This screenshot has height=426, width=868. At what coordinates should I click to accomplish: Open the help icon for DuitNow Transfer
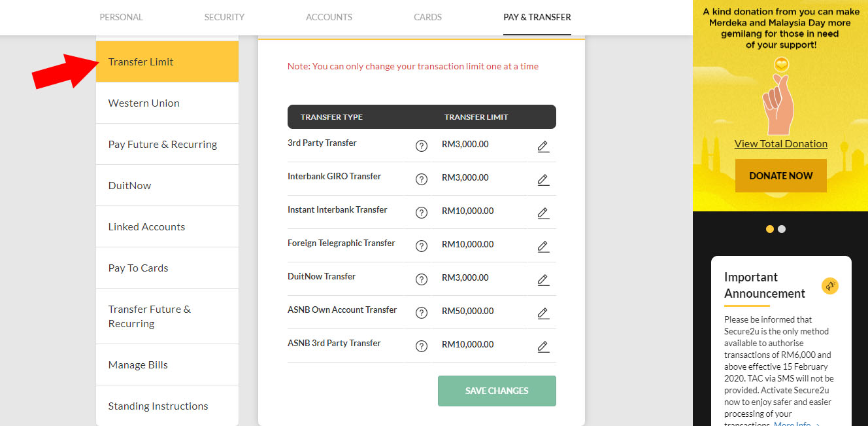click(x=421, y=279)
